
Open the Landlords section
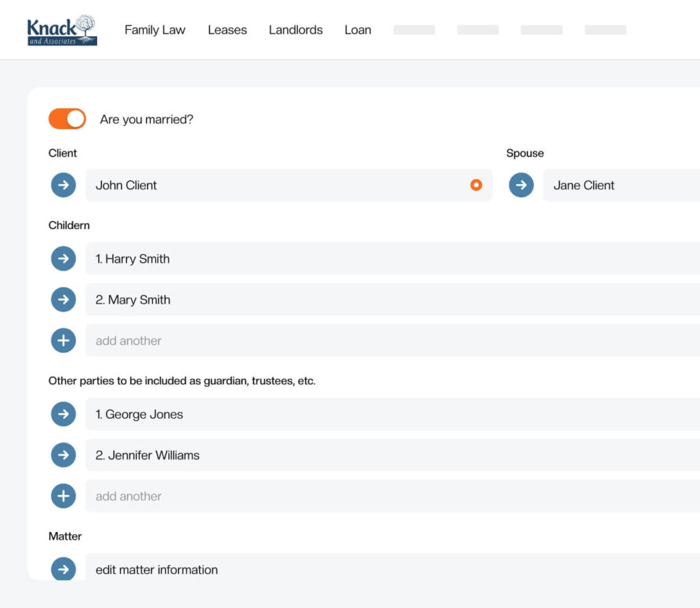click(x=295, y=29)
